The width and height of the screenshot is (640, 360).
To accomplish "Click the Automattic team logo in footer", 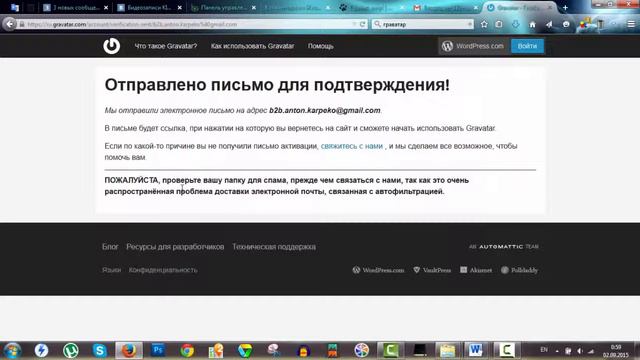I will pyautogui.click(x=504, y=247).
